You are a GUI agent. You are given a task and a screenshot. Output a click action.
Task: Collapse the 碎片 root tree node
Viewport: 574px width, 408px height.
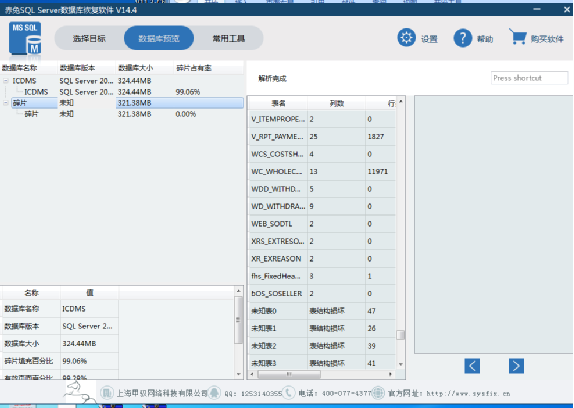[x=6, y=103]
